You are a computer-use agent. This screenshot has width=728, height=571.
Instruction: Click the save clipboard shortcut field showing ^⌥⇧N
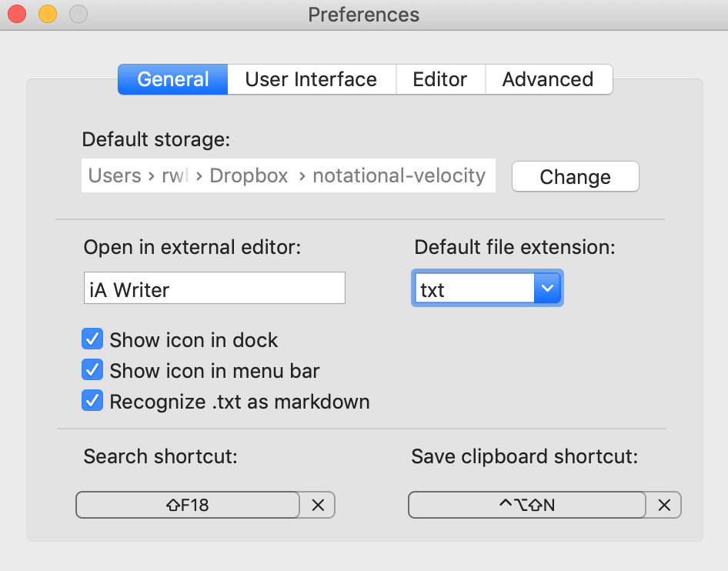coord(526,505)
